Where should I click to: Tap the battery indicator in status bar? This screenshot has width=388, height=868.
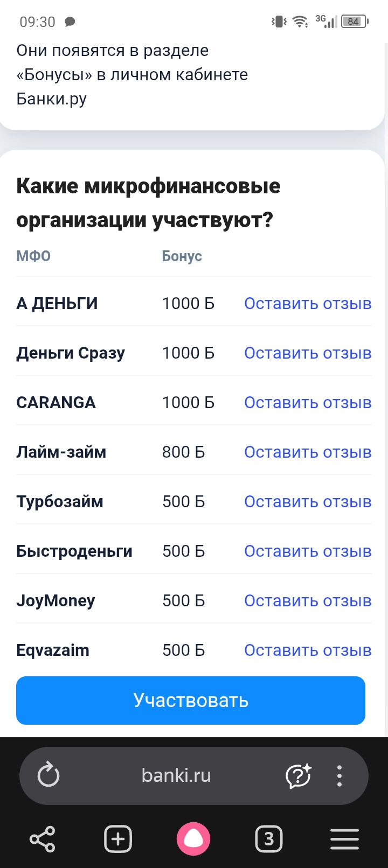pyautogui.click(x=354, y=22)
